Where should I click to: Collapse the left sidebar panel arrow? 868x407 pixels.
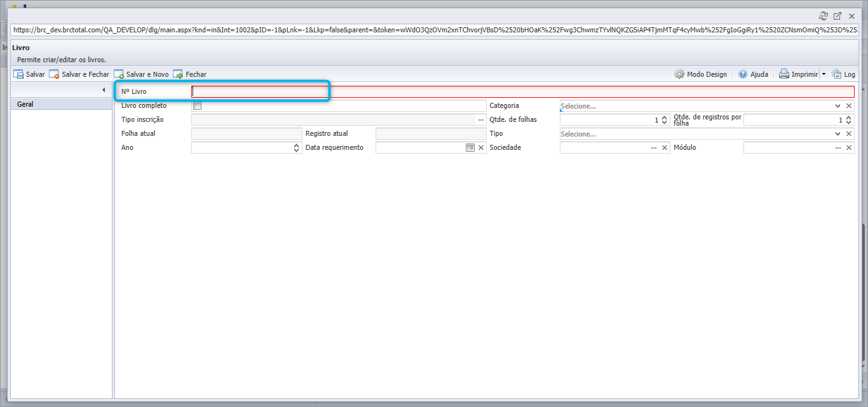tap(104, 90)
